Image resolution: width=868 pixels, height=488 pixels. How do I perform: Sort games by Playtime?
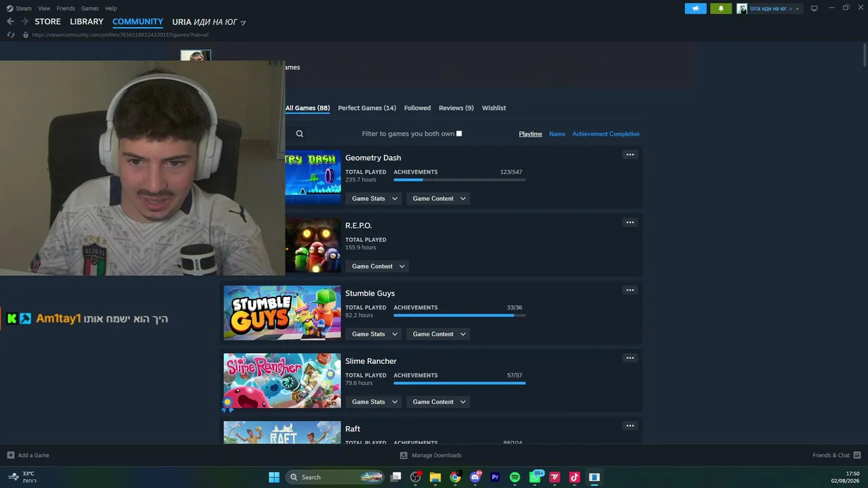point(530,134)
